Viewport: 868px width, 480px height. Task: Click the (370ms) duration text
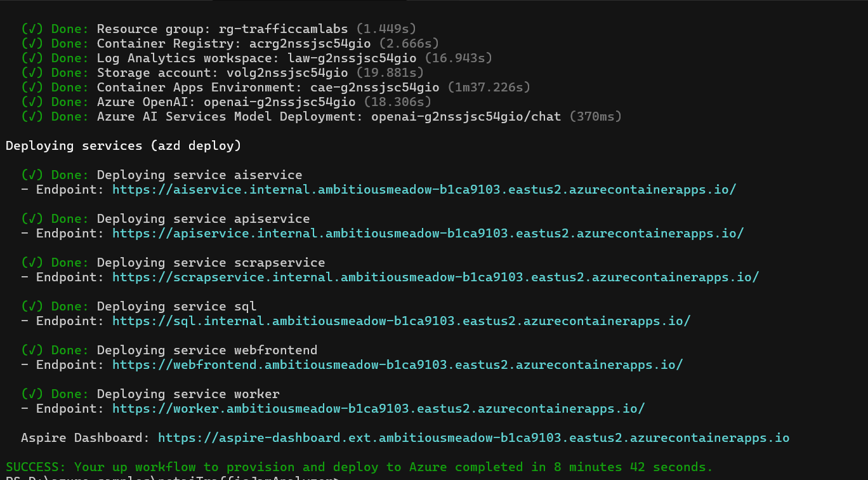[596, 116]
